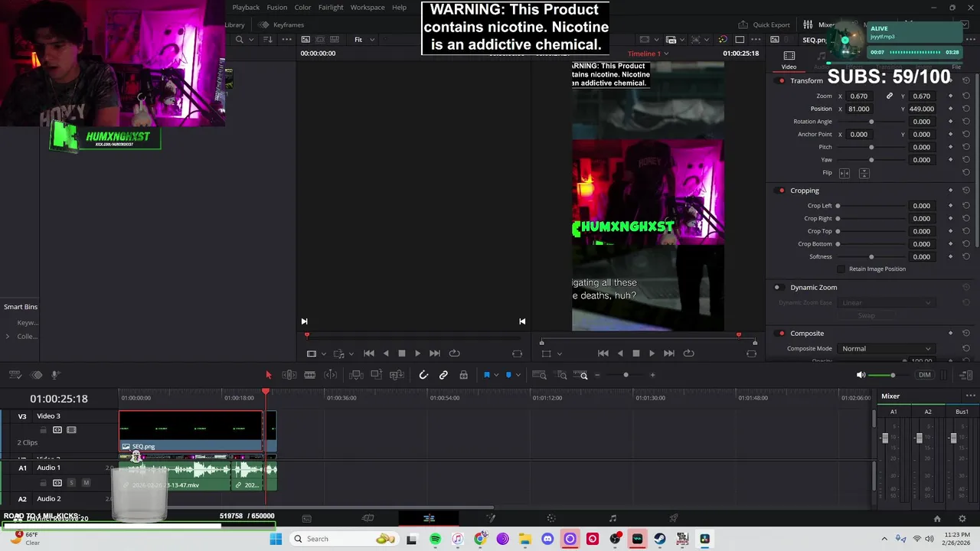Toggle Auto Track Selector on Video 3
The width and height of the screenshot is (980, 551).
[x=57, y=430]
